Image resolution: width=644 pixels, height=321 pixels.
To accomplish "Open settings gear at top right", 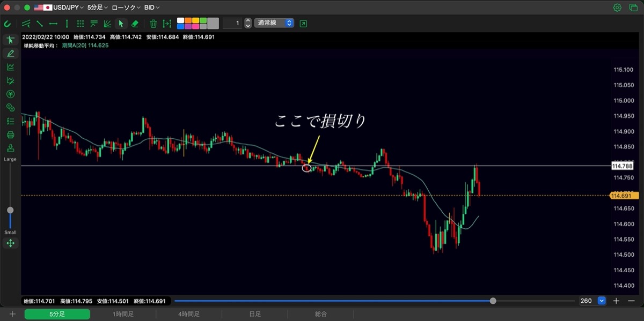I will tap(617, 8).
